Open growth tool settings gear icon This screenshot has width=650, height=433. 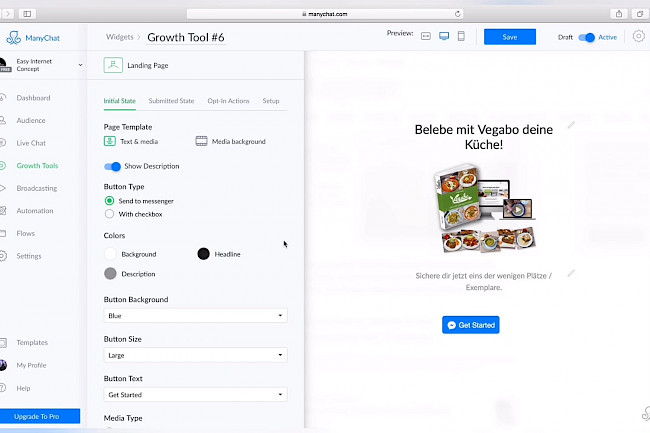coord(639,37)
